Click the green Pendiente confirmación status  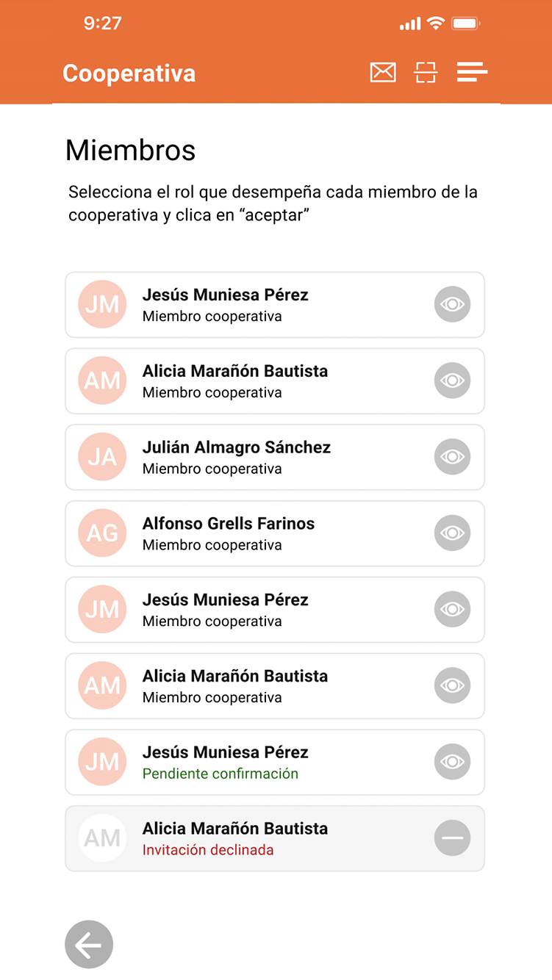point(221,774)
